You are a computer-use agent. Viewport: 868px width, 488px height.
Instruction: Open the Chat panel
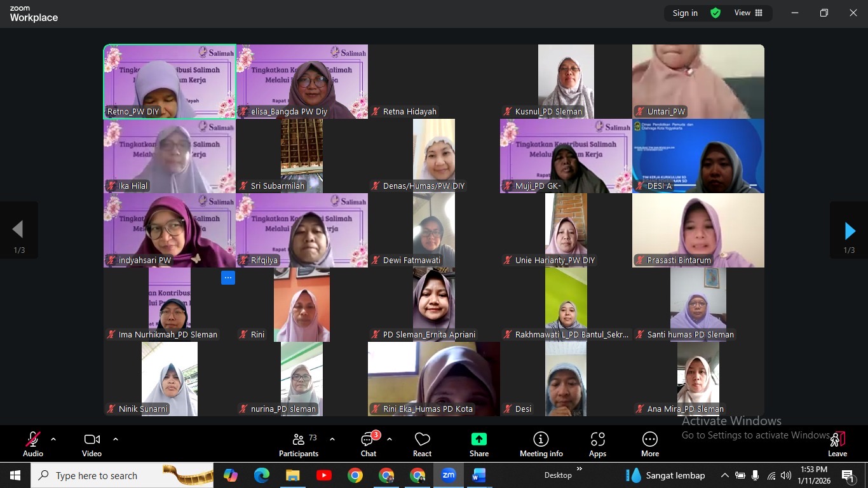click(369, 444)
